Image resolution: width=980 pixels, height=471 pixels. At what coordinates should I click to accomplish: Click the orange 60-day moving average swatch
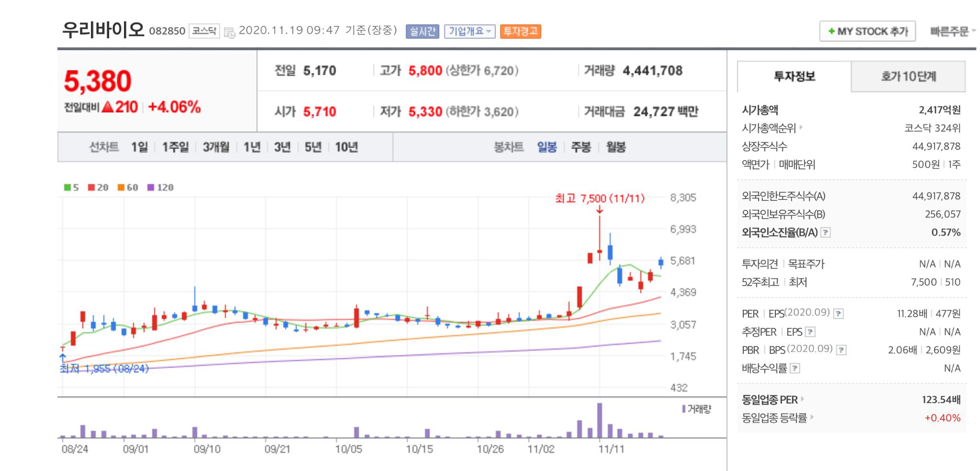tap(121, 187)
